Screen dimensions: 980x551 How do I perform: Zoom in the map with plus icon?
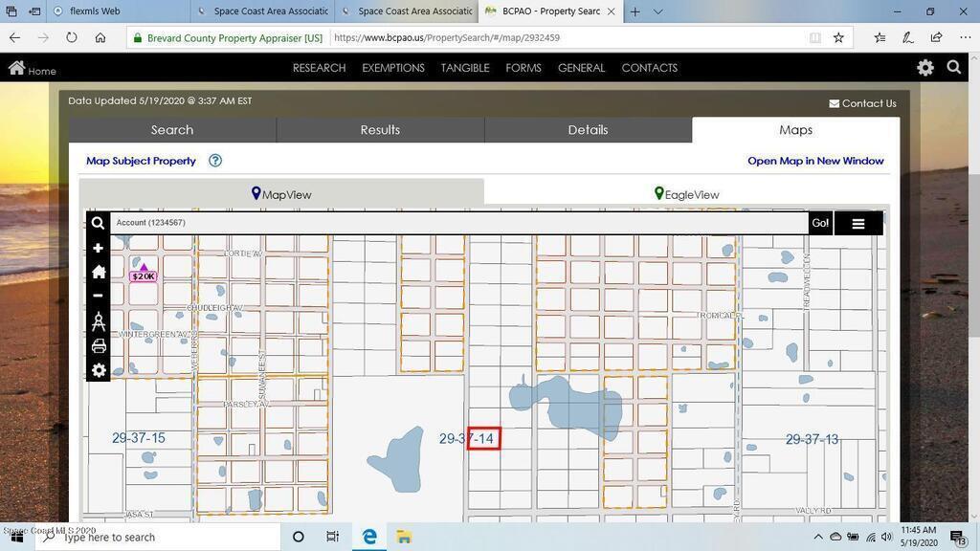[98, 248]
